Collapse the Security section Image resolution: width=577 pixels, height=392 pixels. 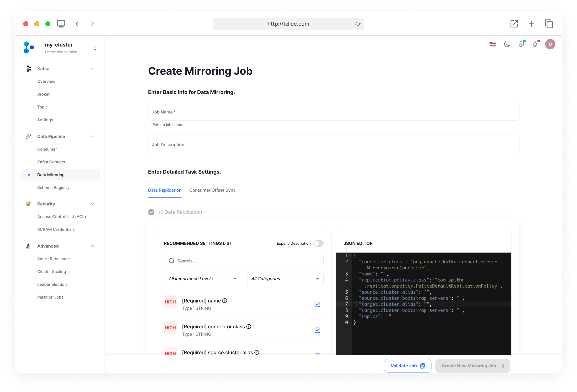coord(92,204)
